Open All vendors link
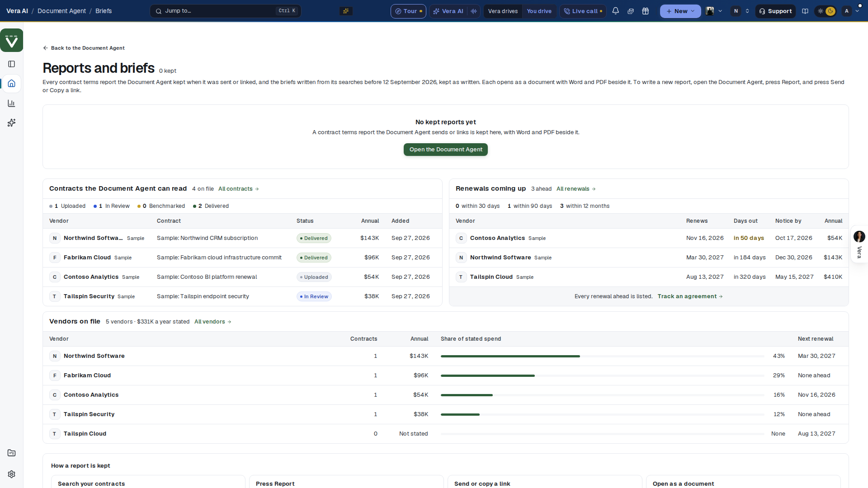 point(212,322)
